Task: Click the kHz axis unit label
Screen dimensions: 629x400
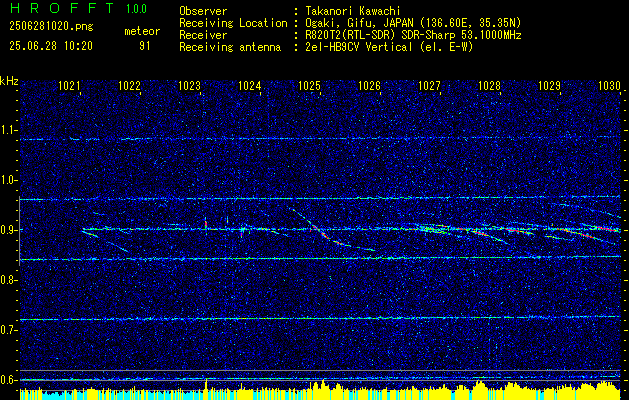Action: click(x=9, y=81)
